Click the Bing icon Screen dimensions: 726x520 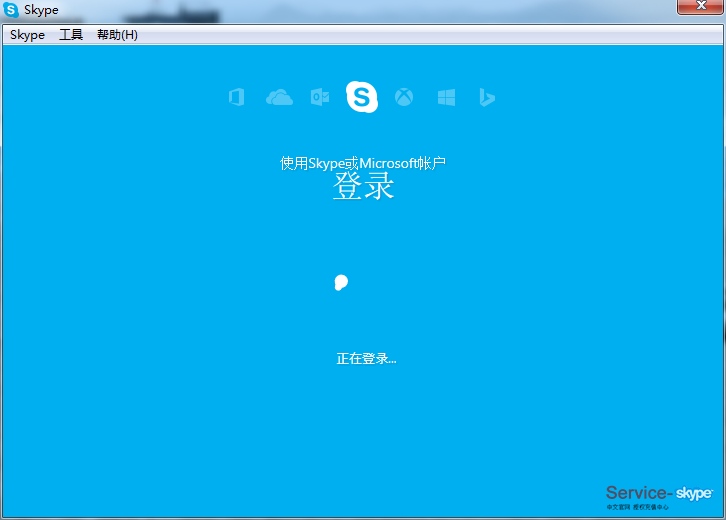(487, 97)
